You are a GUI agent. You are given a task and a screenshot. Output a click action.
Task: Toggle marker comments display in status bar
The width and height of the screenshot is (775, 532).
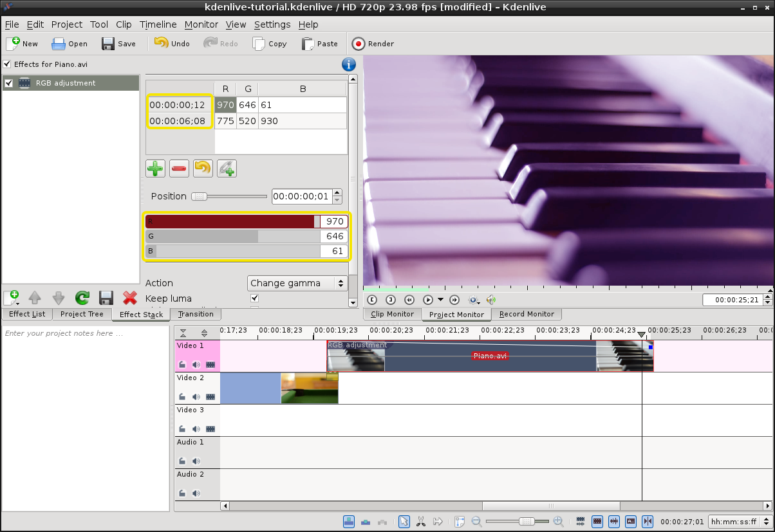click(x=630, y=521)
